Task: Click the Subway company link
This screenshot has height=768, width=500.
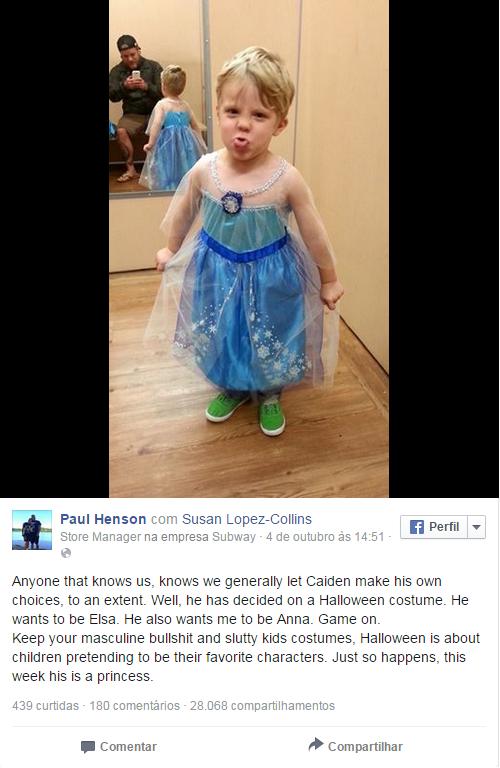Action: click(x=234, y=537)
